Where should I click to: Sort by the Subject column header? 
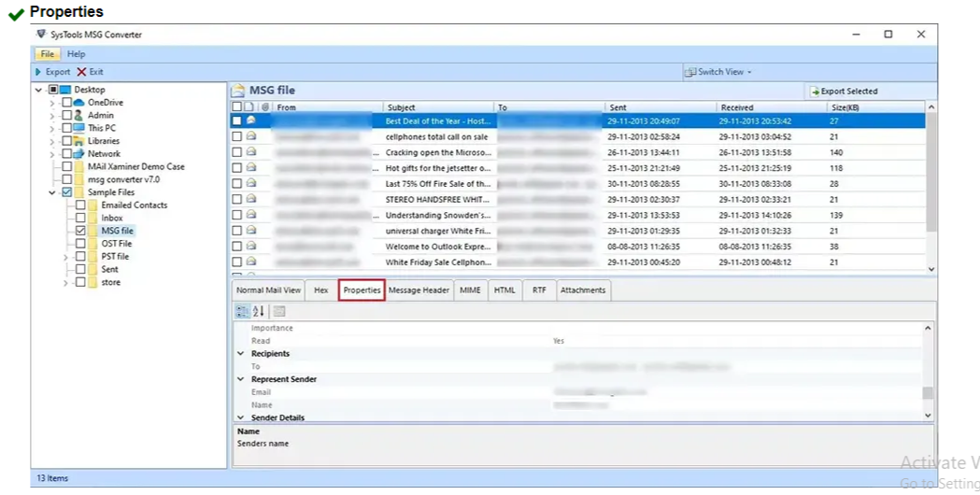[438, 106]
